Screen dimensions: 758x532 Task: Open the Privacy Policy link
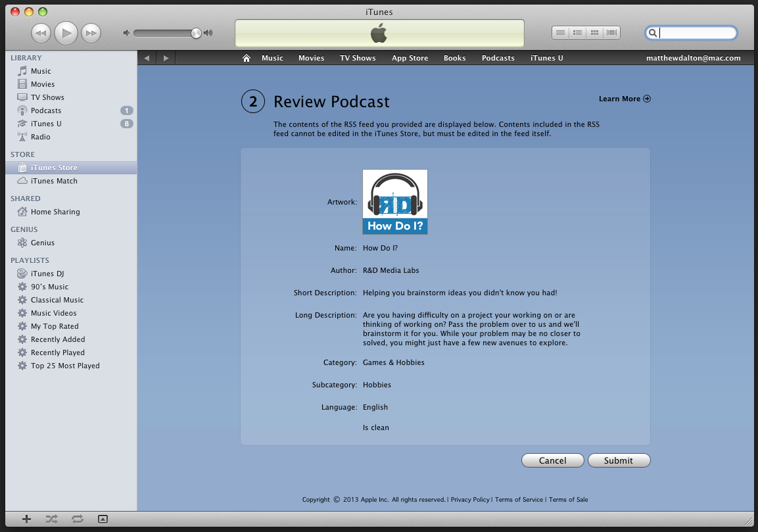[x=470, y=500]
